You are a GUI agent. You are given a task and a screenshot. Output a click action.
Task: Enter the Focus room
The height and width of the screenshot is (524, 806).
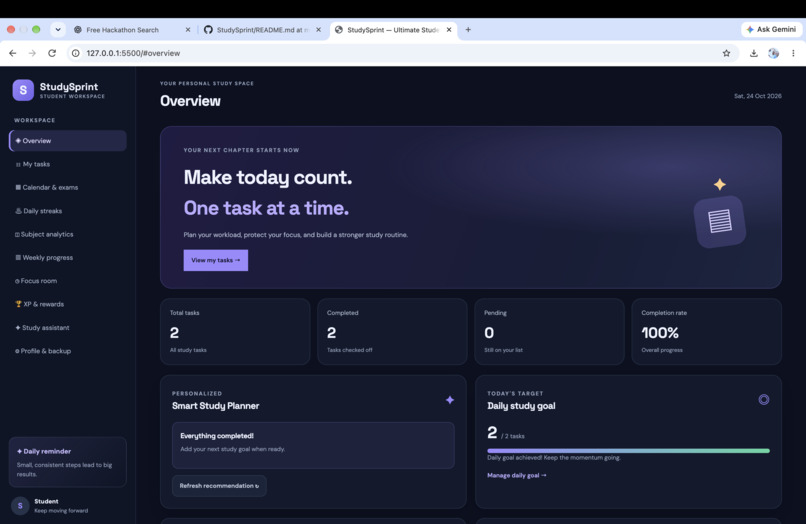pos(68,281)
